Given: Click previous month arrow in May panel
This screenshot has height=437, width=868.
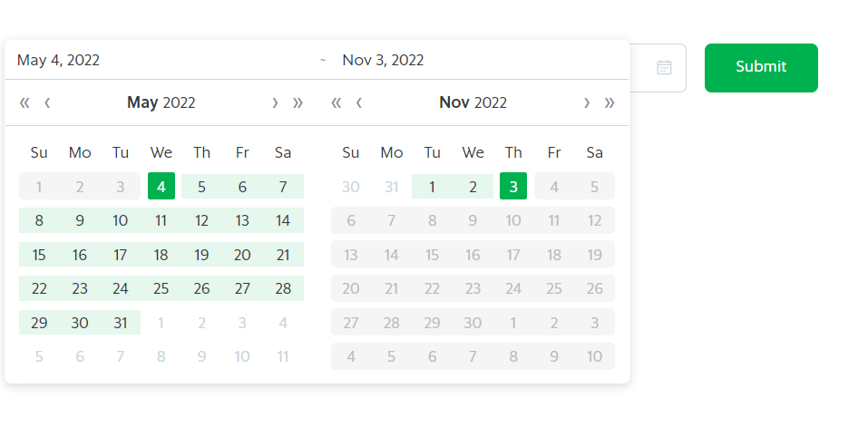Looking at the screenshot, I should point(47,102).
